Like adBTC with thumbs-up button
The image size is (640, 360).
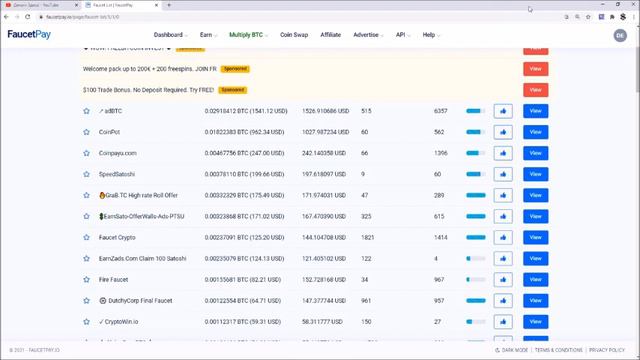coord(503,111)
